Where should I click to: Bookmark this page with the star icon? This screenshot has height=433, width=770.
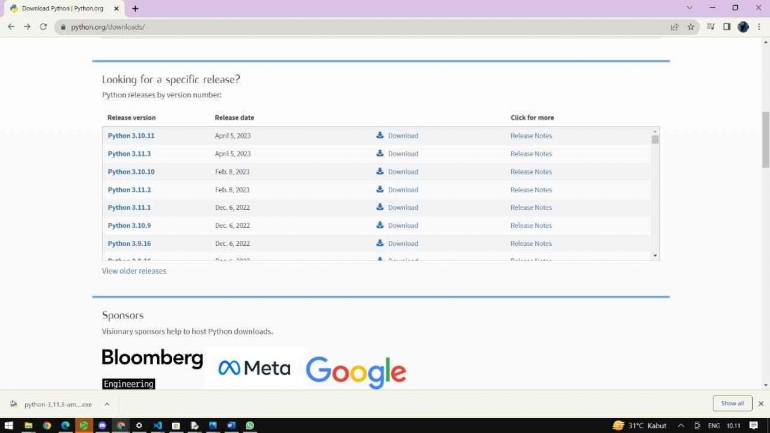[690, 27]
